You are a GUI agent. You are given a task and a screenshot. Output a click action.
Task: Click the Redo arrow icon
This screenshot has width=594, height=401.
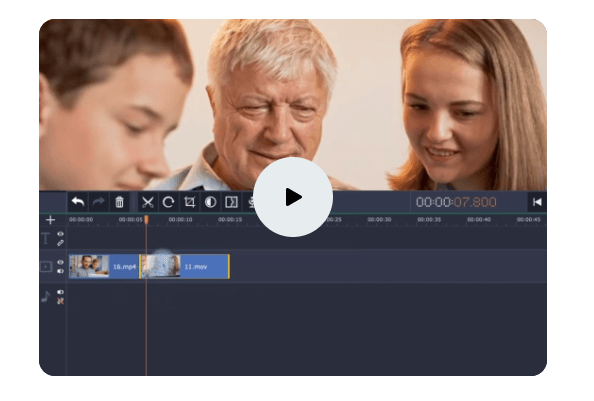[x=98, y=202]
